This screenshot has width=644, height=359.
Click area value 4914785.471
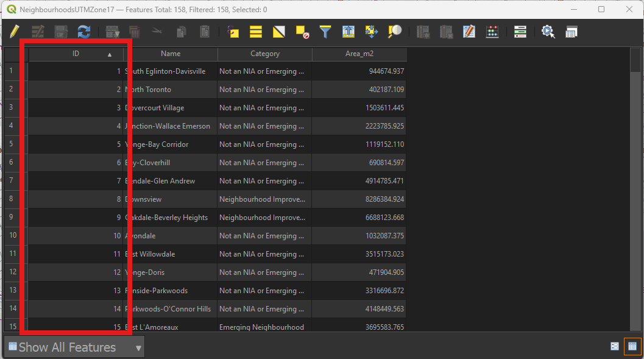click(x=359, y=181)
